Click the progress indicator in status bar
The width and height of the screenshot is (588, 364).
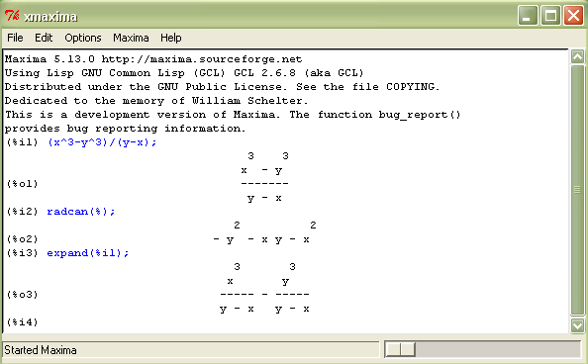[x=401, y=349]
